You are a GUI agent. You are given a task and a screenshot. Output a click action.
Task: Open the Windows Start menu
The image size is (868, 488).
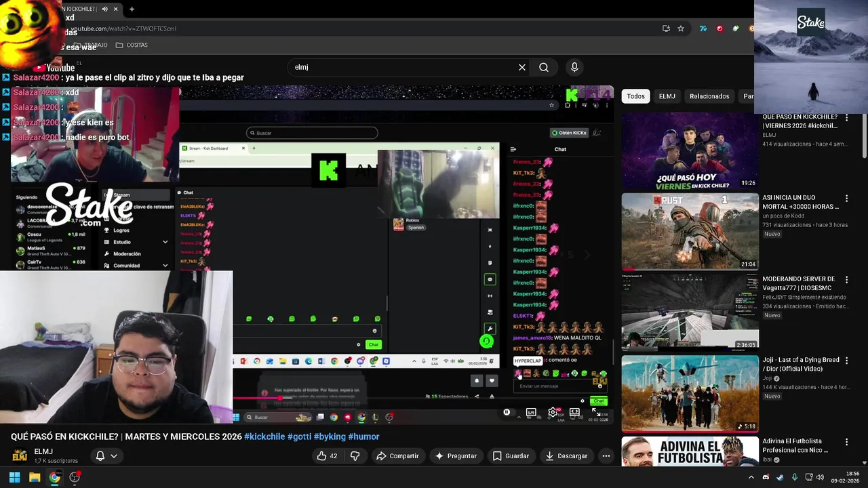14,477
